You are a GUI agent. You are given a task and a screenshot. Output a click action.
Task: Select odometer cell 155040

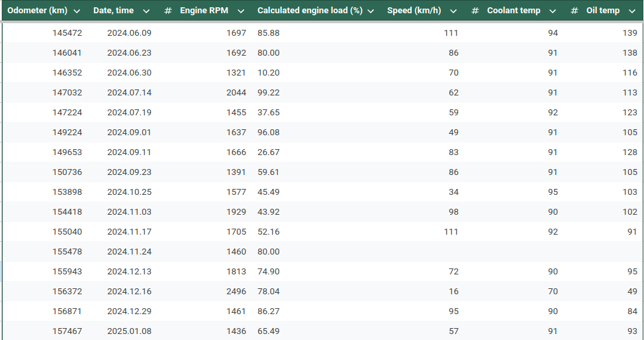coord(67,232)
